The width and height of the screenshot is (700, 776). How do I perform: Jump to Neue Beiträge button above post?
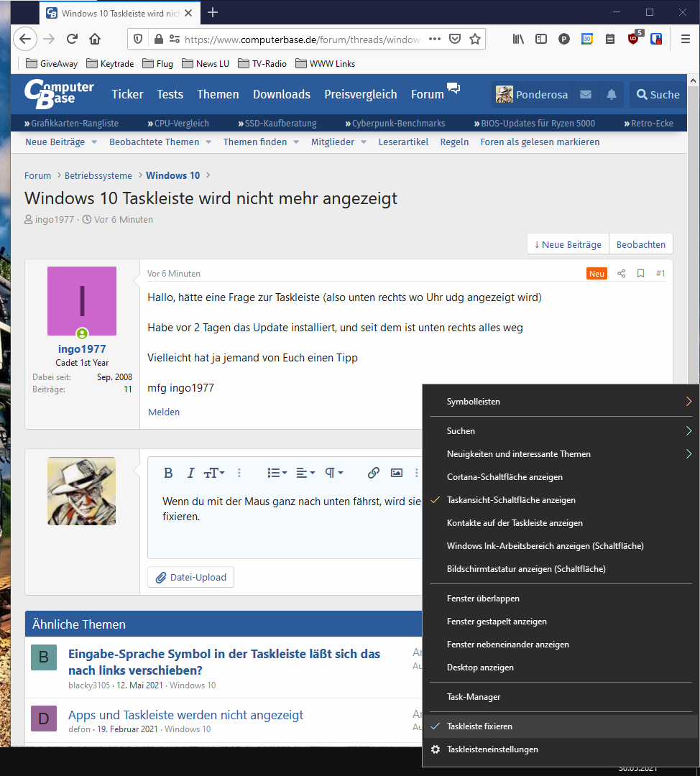(x=568, y=244)
